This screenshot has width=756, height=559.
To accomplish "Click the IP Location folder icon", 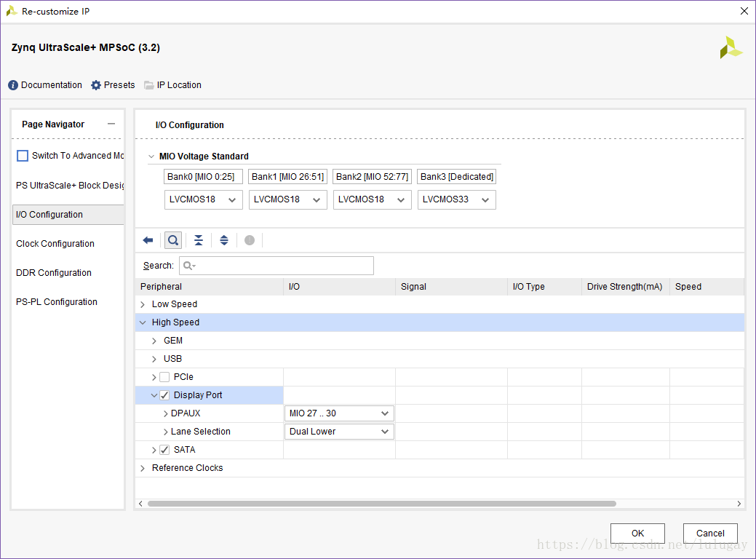I will (x=149, y=85).
